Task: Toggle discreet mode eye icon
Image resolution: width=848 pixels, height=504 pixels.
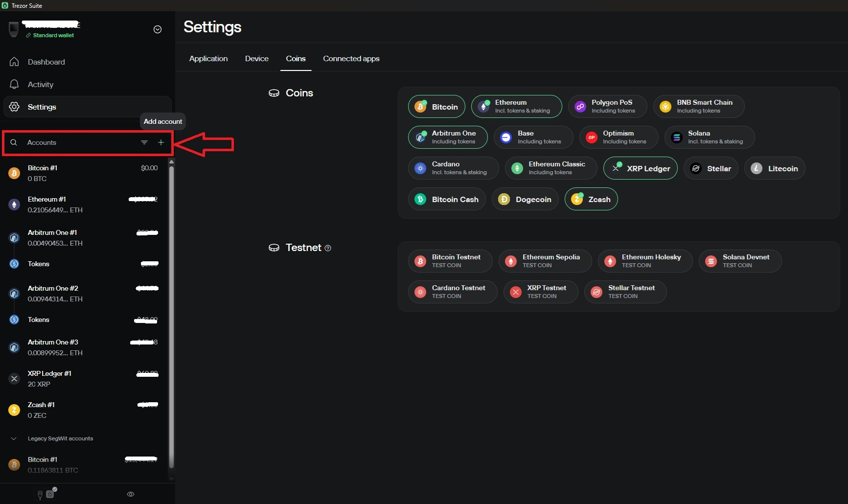Action: pyautogui.click(x=131, y=494)
